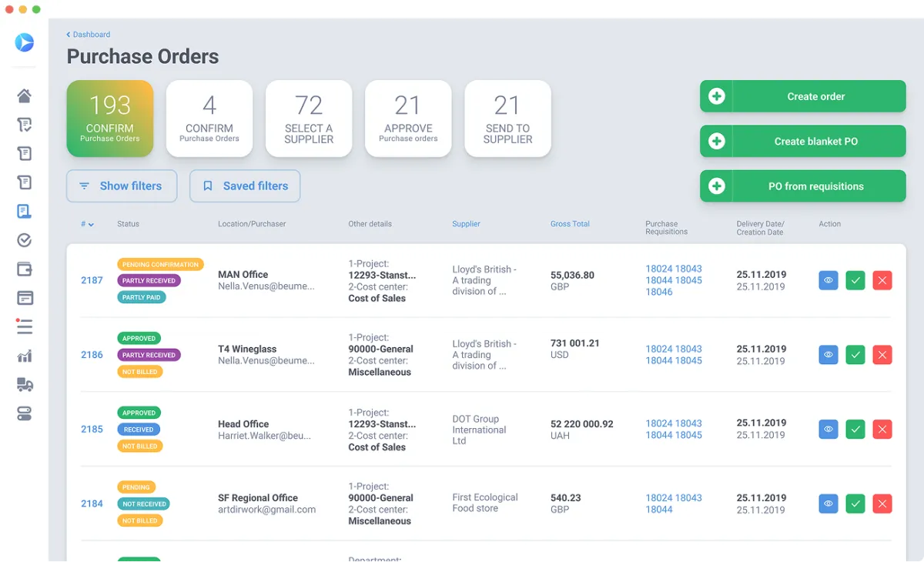Click the Create blanket PO button
Screen dimensions: 924x562
pyautogui.click(x=803, y=141)
